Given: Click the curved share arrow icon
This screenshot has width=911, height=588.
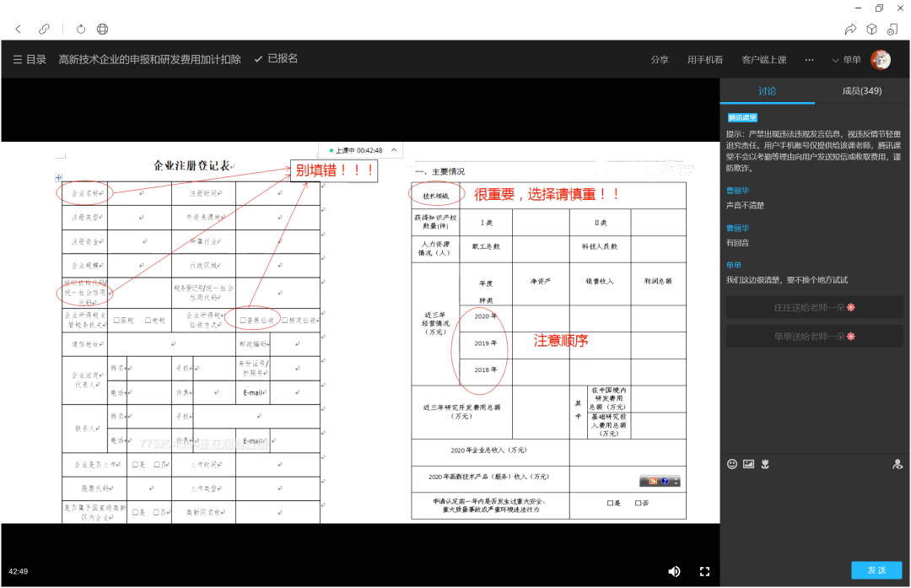Looking at the screenshot, I should (x=850, y=29).
